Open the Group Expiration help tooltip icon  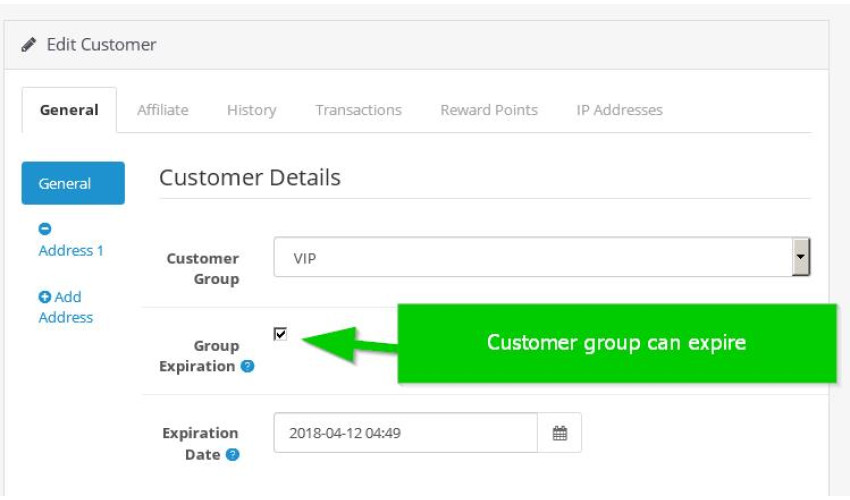coord(247,366)
